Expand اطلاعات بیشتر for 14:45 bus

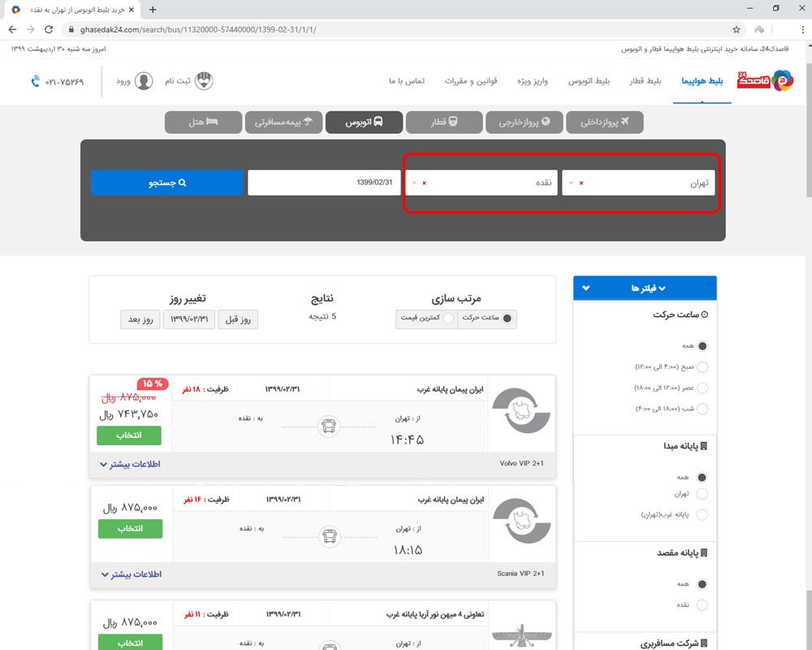click(130, 464)
